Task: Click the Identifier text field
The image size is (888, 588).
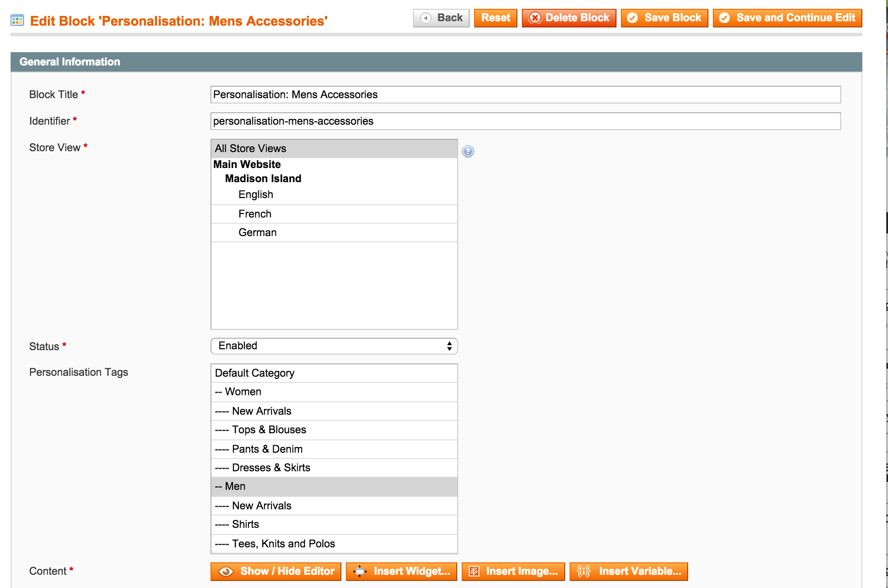Action: 525,121
